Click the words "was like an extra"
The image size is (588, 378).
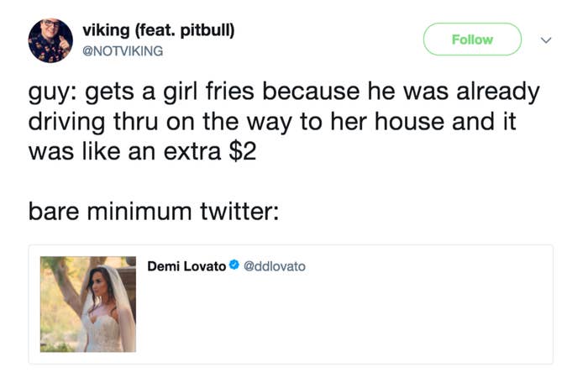124,152
